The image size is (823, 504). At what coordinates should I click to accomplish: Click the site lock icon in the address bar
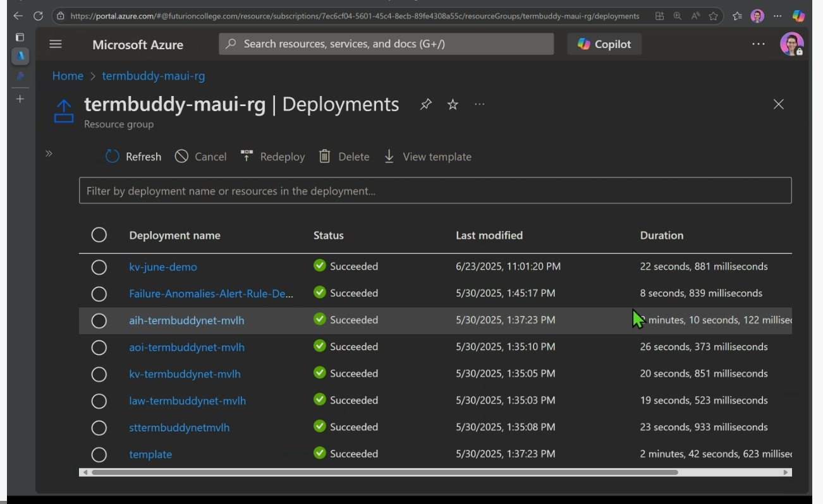pos(61,16)
